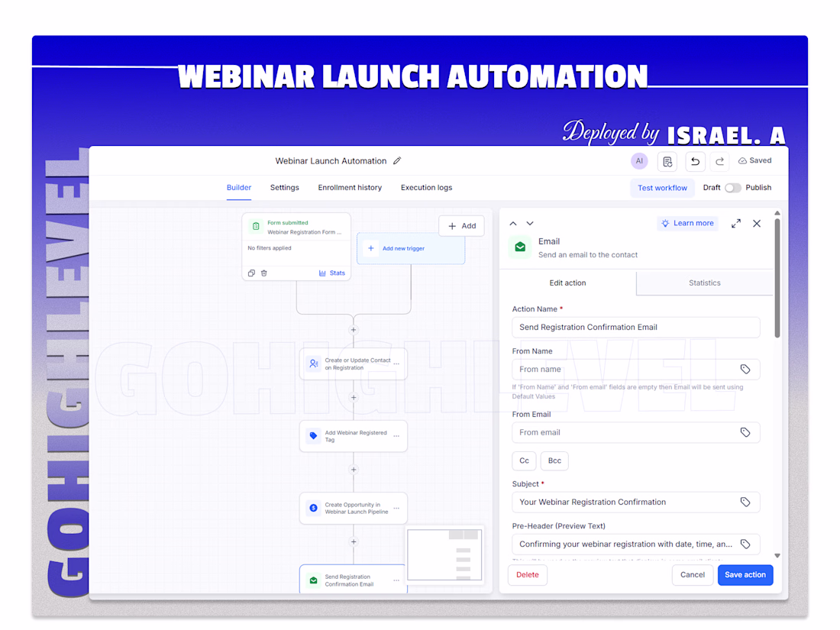Focus the From email field
840x630 pixels.
[636, 432]
